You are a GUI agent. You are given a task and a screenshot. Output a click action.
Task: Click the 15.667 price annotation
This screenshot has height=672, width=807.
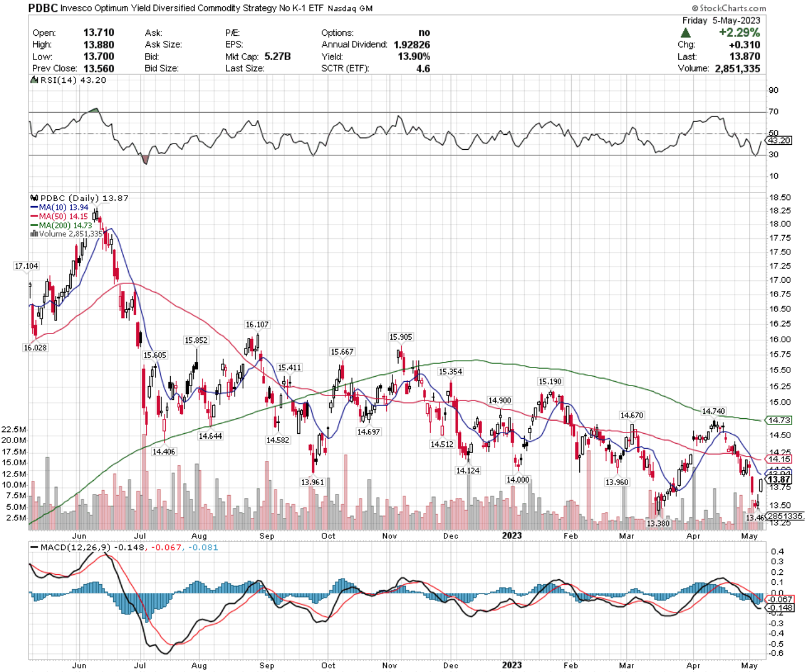[342, 351]
